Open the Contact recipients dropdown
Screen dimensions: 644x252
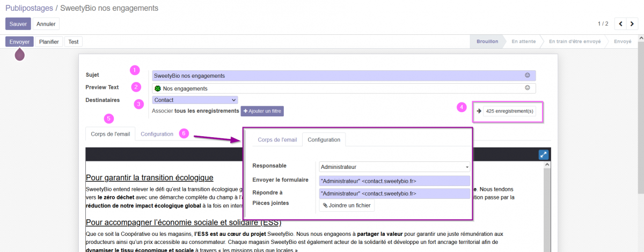point(195,100)
